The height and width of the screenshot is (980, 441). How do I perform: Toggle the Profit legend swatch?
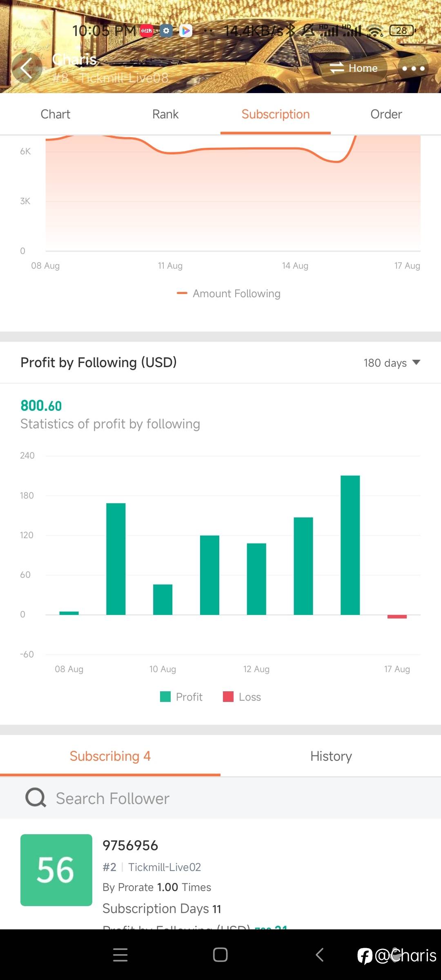click(x=165, y=697)
